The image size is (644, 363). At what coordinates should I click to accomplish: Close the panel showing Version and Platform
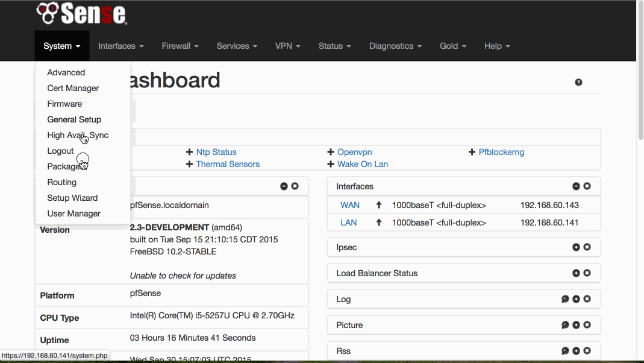coord(295,186)
